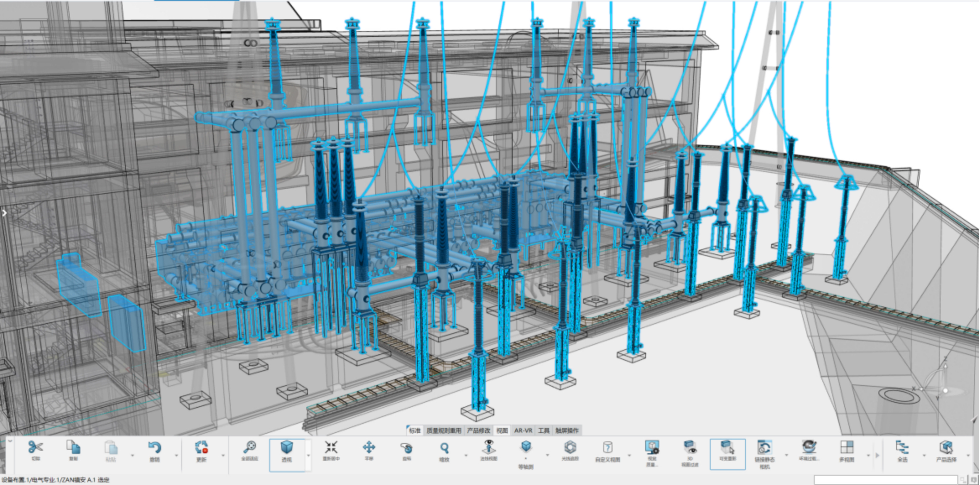The width and height of the screenshot is (980, 485).
Task: Click the command input field at bottom right
Action: [886, 480]
